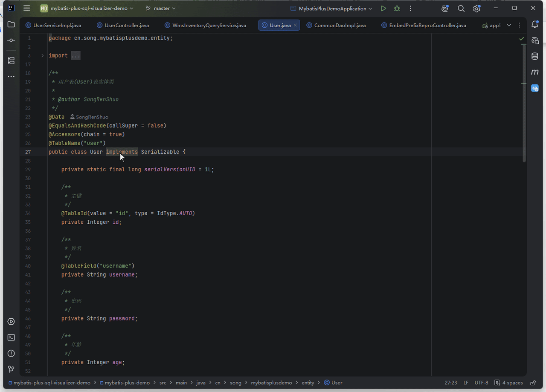The height and width of the screenshot is (392, 546).
Task: Open the Services tool window
Action: pos(11,321)
